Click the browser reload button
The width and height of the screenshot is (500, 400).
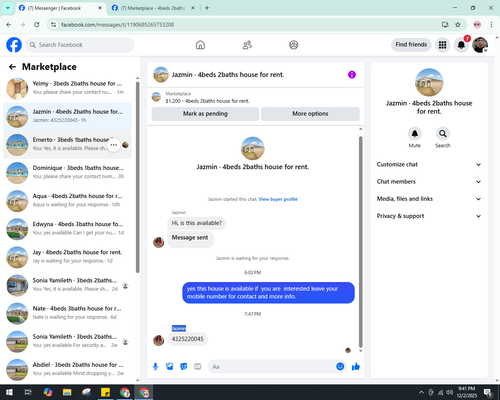pos(37,25)
